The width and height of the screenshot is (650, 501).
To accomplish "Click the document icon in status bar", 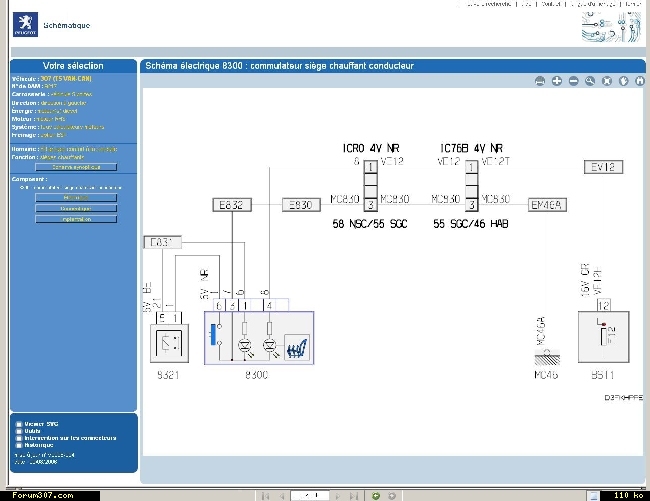I will coord(593,496).
